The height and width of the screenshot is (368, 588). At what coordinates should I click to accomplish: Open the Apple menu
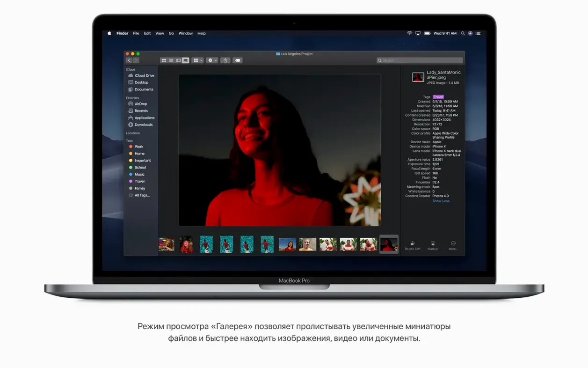tap(109, 33)
